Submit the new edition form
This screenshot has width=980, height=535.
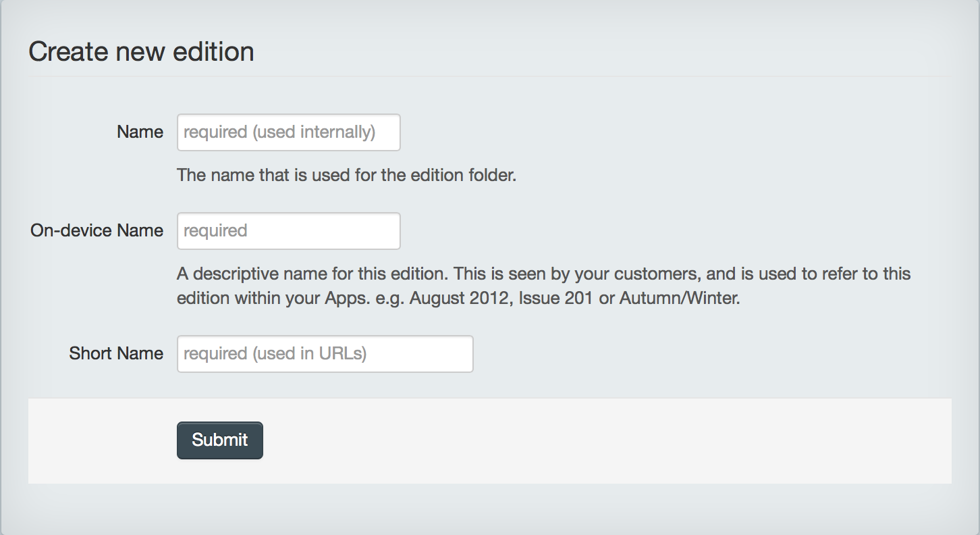(x=219, y=440)
